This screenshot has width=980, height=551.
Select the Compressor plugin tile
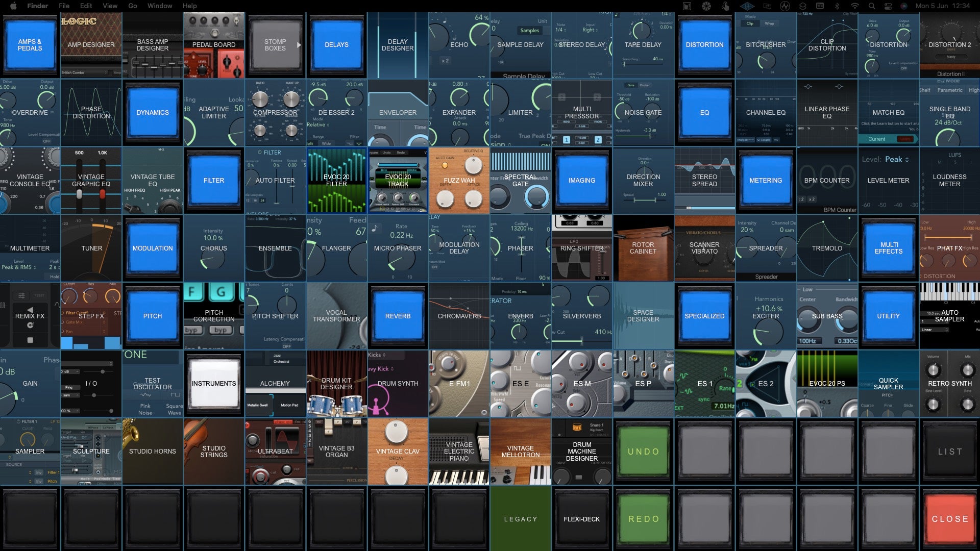click(x=275, y=112)
